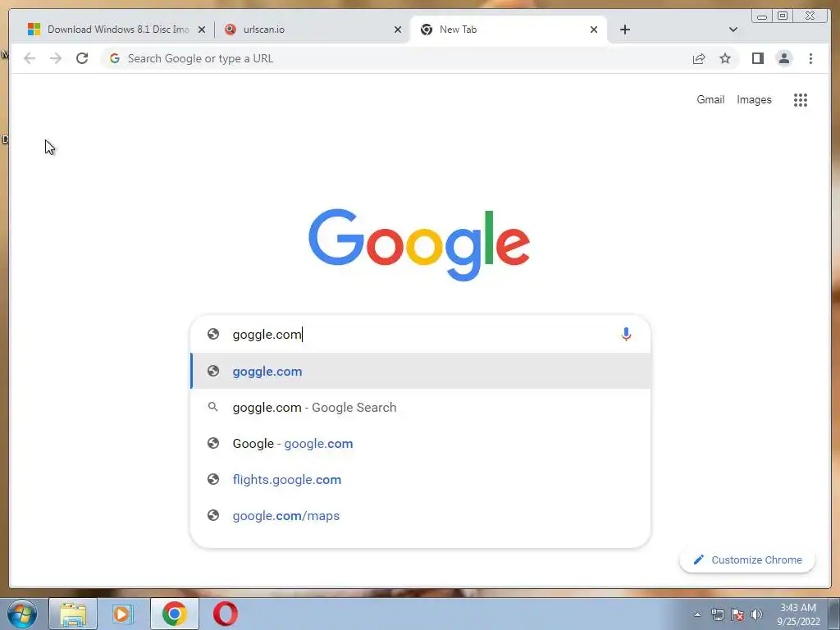Click the Customize Chrome button

point(747,559)
